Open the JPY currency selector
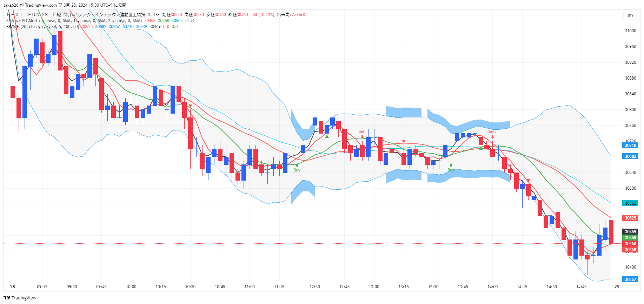Image resolution: width=644 pixels, height=304 pixels. [x=630, y=15]
